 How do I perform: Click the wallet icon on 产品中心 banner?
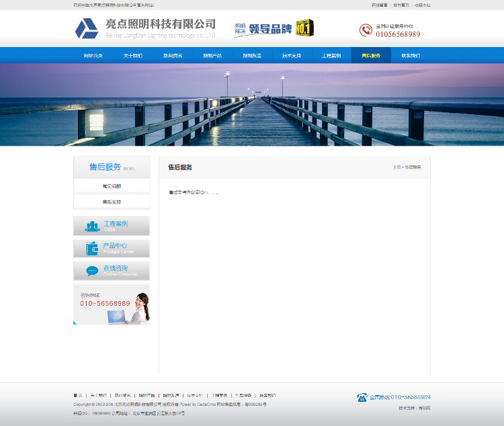click(x=92, y=249)
